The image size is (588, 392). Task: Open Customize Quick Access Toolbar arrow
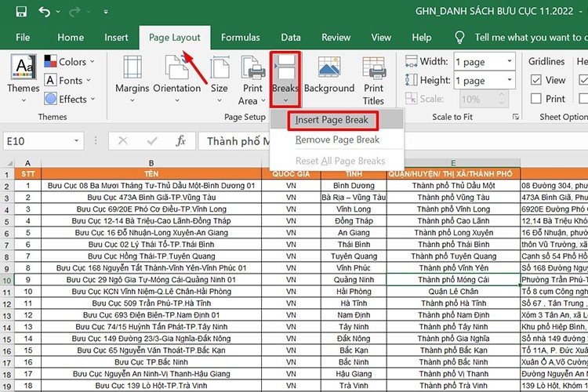click(106, 12)
